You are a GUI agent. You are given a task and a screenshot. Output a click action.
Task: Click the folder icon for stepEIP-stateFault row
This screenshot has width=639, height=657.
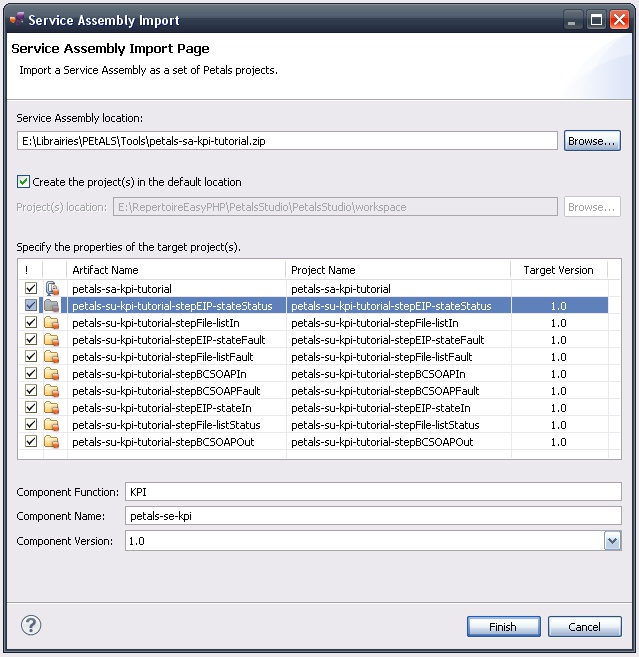coord(52,340)
